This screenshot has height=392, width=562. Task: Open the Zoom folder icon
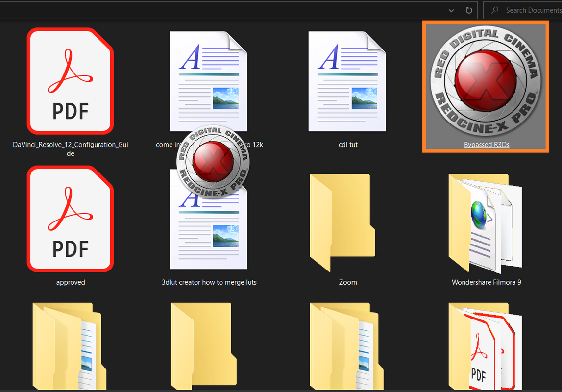click(x=342, y=222)
